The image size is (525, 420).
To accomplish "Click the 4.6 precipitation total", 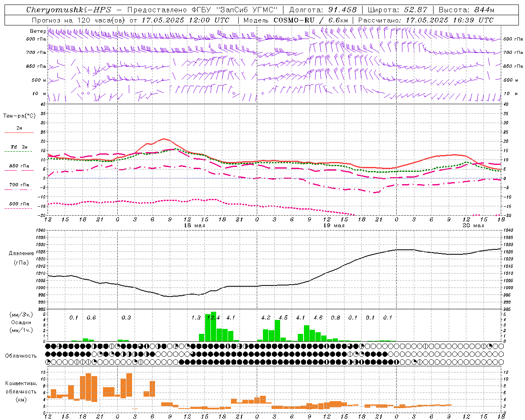I will (x=318, y=317).
